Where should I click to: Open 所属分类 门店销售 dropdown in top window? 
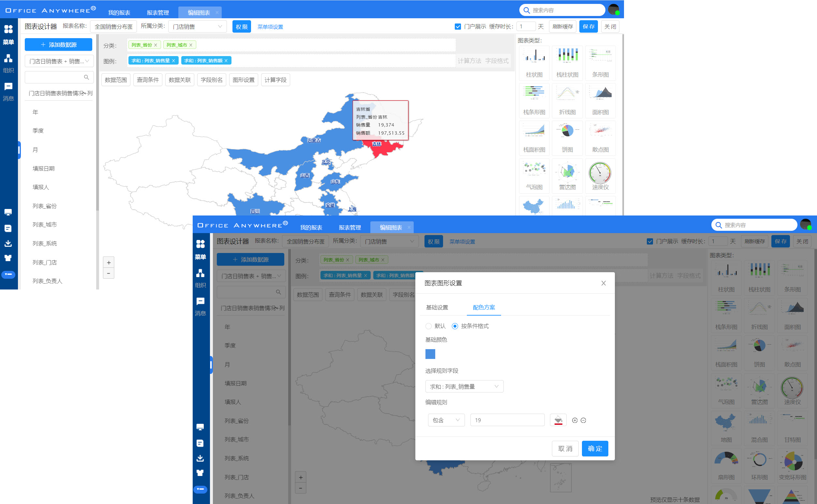point(197,27)
